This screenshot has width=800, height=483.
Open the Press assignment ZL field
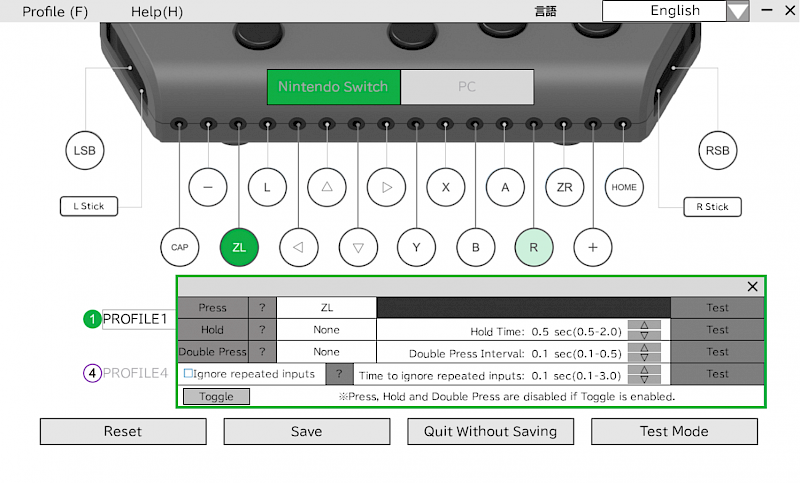coord(327,308)
